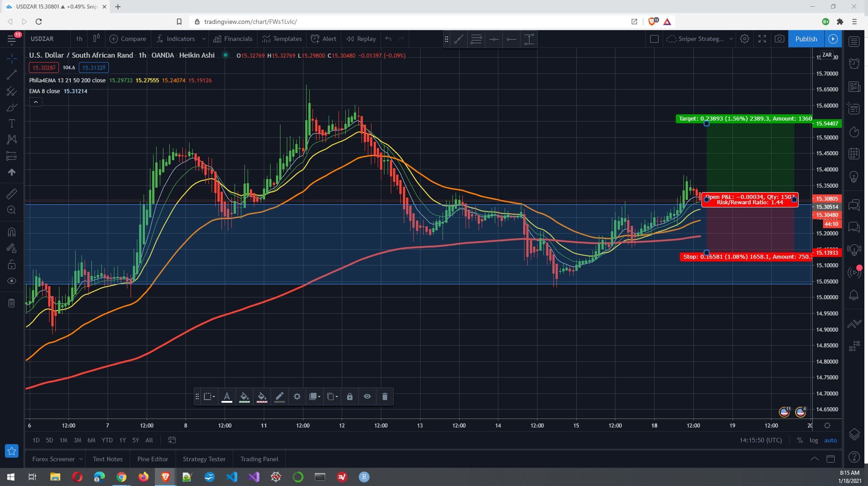Open the object tree layers icon
Screen dimensions: 868x486
click(854, 434)
